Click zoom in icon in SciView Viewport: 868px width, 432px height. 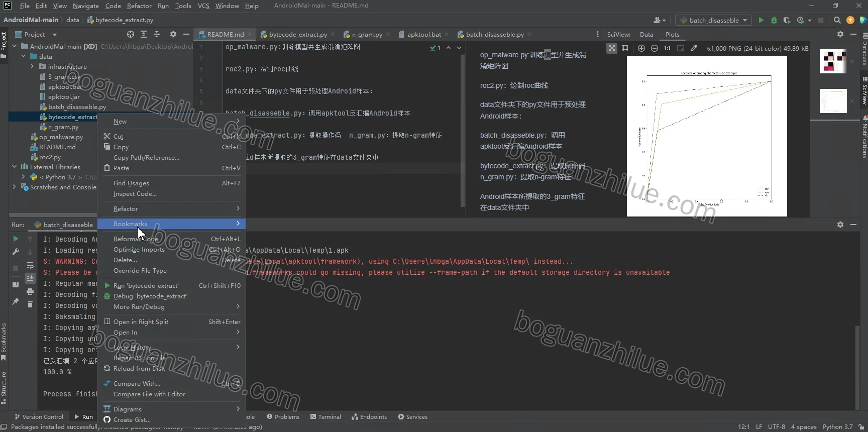tap(641, 48)
